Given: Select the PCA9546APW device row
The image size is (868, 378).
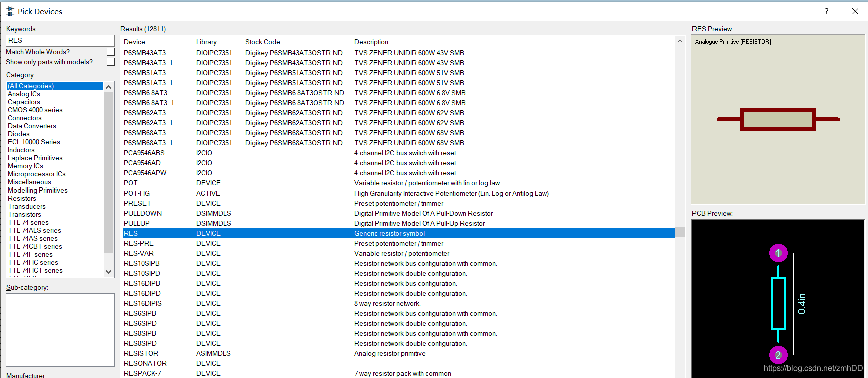Looking at the screenshot, I should pyautogui.click(x=399, y=173).
